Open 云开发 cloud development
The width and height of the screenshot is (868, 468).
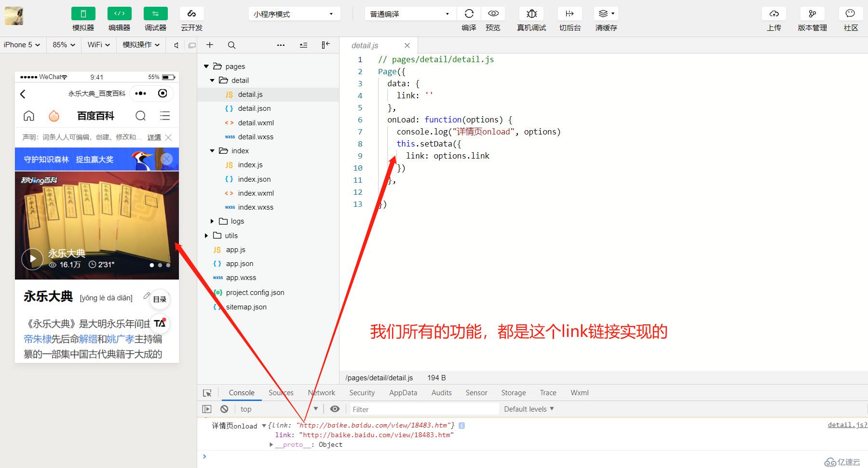pyautogui.click(x=191, y=13)
